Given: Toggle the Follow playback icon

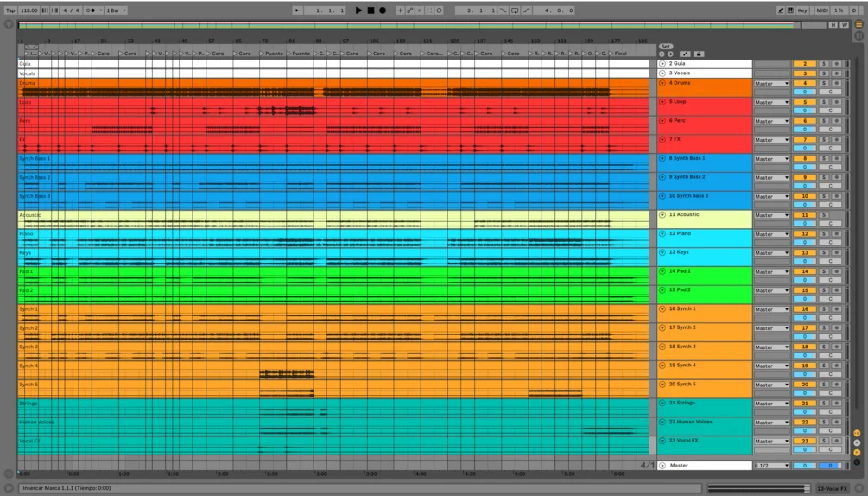Looking at the screenshot, I should (x=298, y=10).
